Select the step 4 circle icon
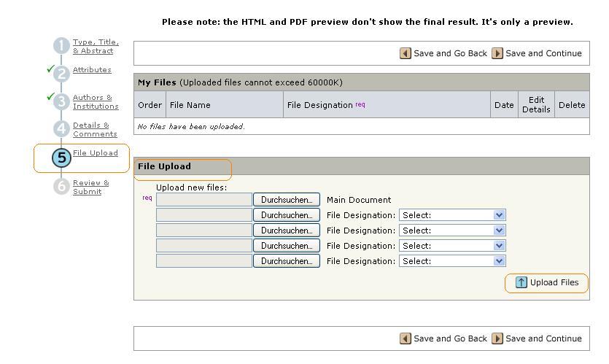The image size is (609, 364). [x=61, y=129]
